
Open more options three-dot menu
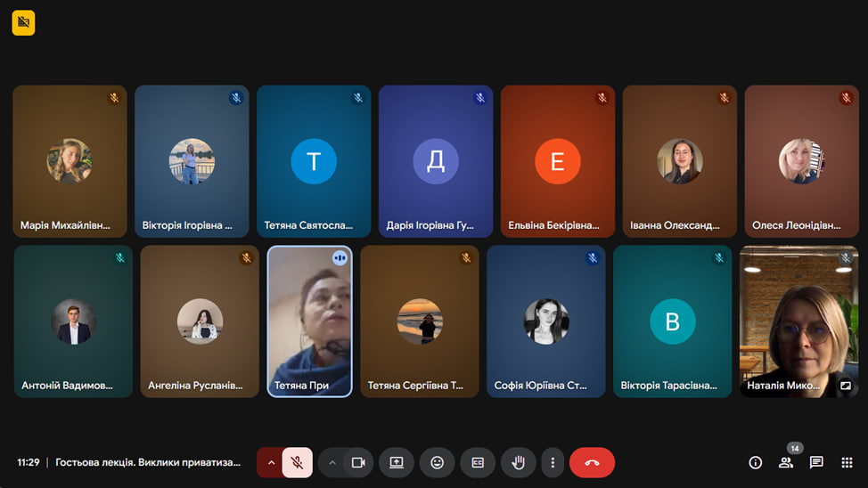[553, 462]
